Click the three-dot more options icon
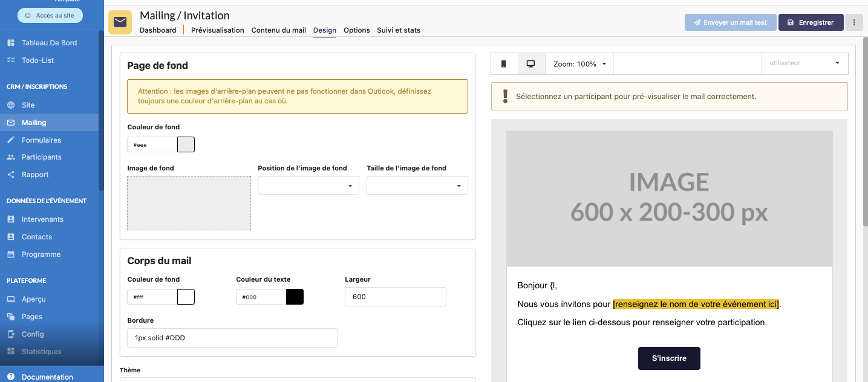Screen dimensions: 868x382 point(854,22)
